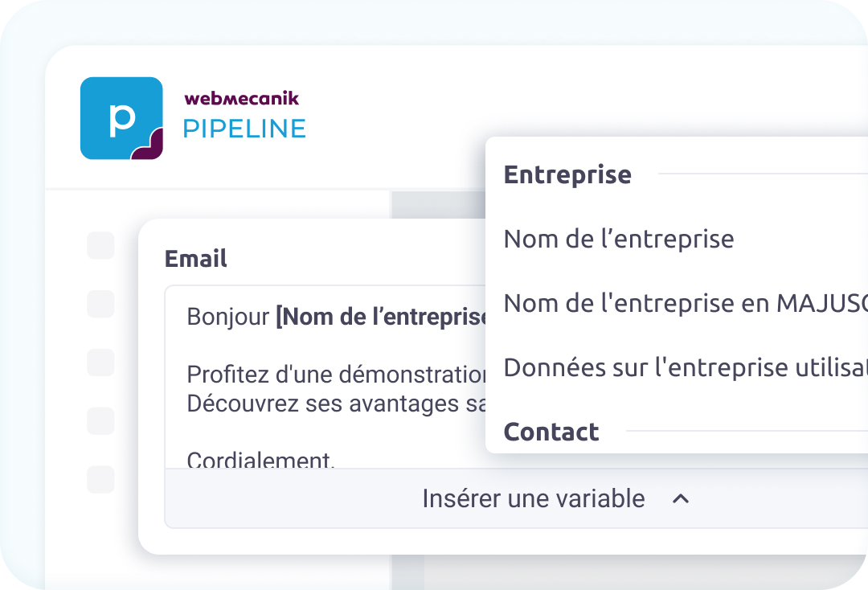
Task: Click the PIPELINE title text
Action: (244, 129)
